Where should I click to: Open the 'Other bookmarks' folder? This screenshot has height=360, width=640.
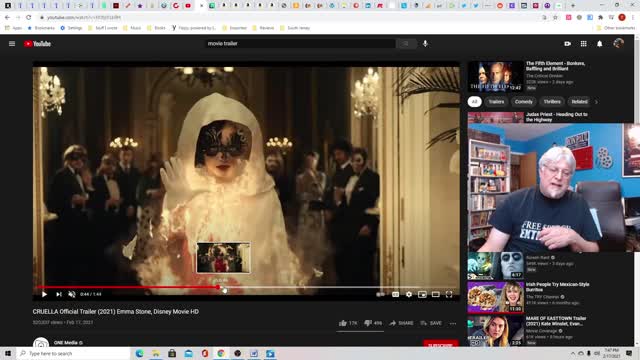tap(616, 28)
